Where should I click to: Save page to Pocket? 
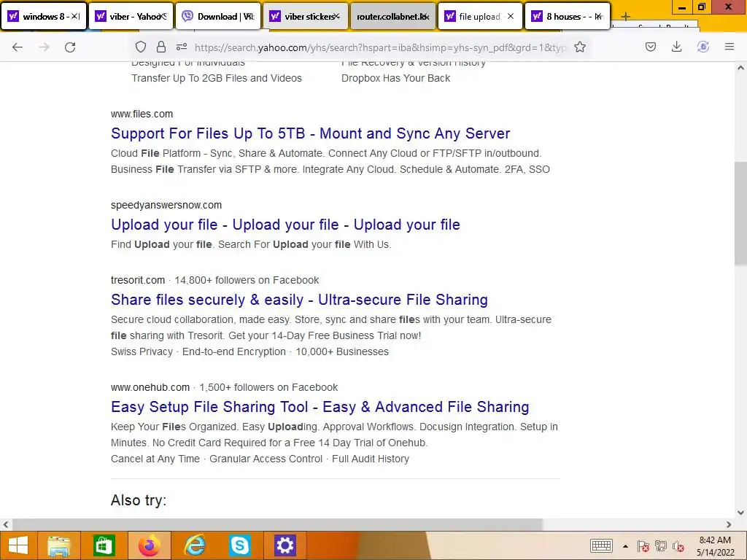click(651, 47)
